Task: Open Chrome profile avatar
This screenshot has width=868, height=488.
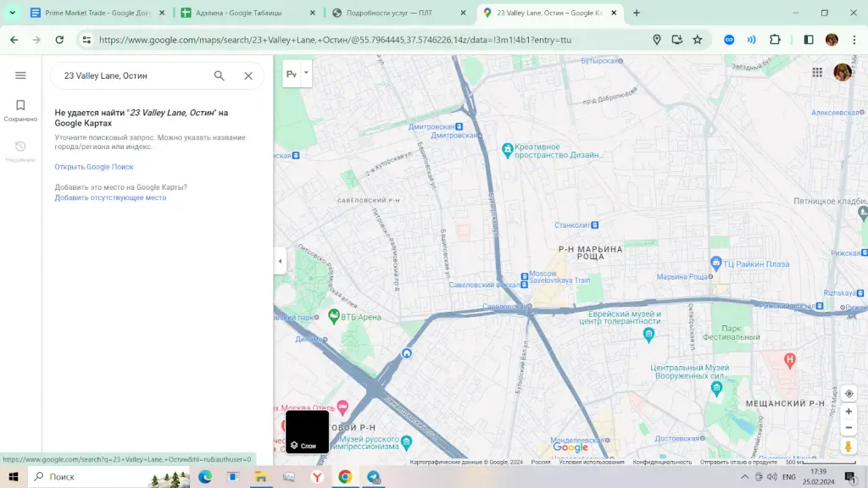Action: (832, 40)
